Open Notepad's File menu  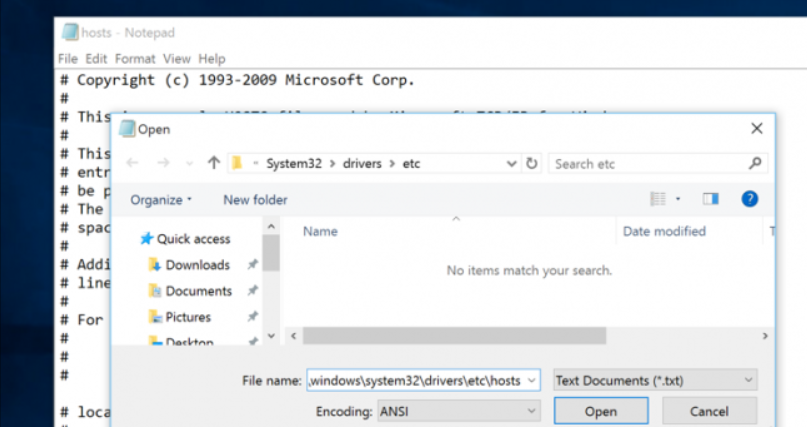[x=67, y=59]
